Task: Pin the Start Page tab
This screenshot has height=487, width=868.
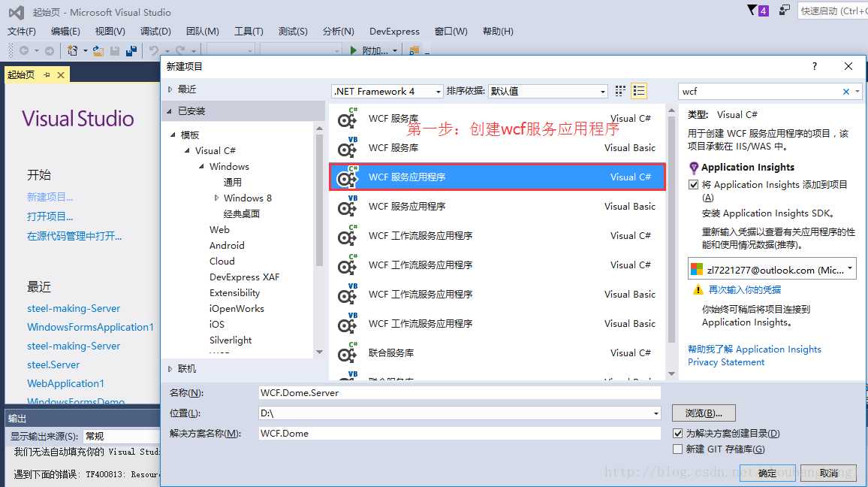Action: [47, 75]
